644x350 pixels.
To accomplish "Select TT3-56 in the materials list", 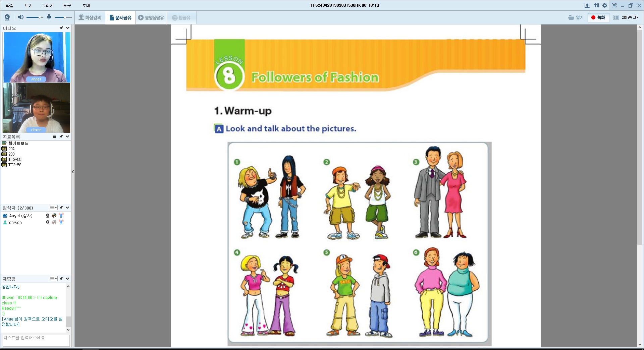I will [15, 165].
